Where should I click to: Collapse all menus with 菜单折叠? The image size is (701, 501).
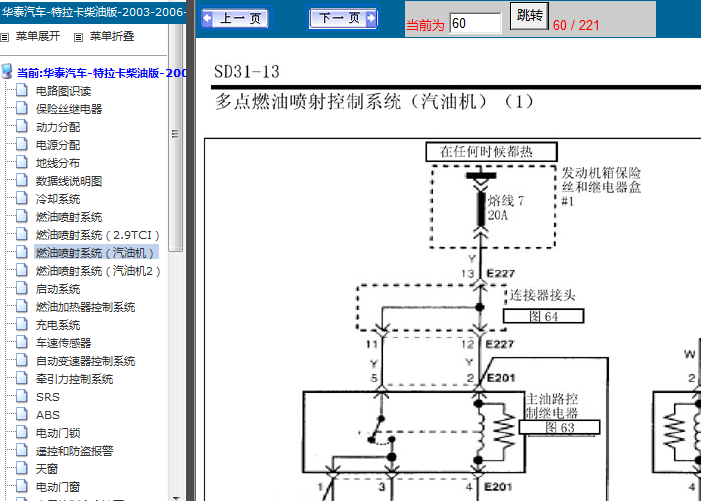click(112, 36)
